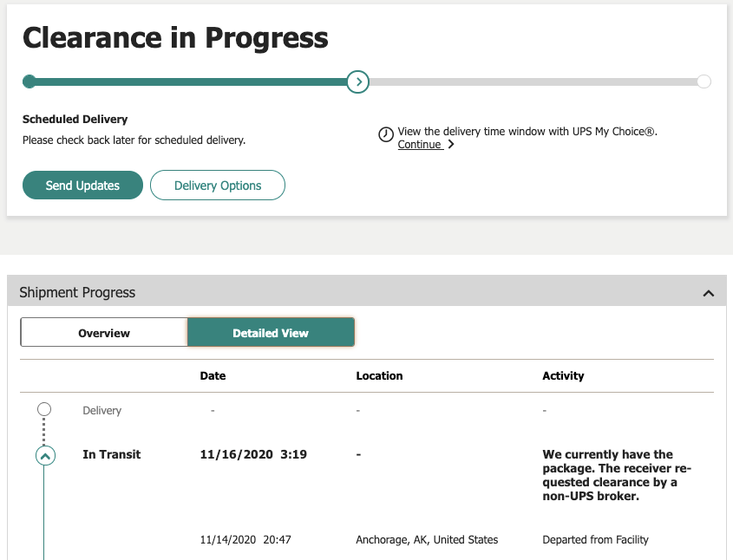The width and height of the screenshot is (733, 560).
Task: Click the clock icon beside UPS My Choice
Action: pos(386,134)
